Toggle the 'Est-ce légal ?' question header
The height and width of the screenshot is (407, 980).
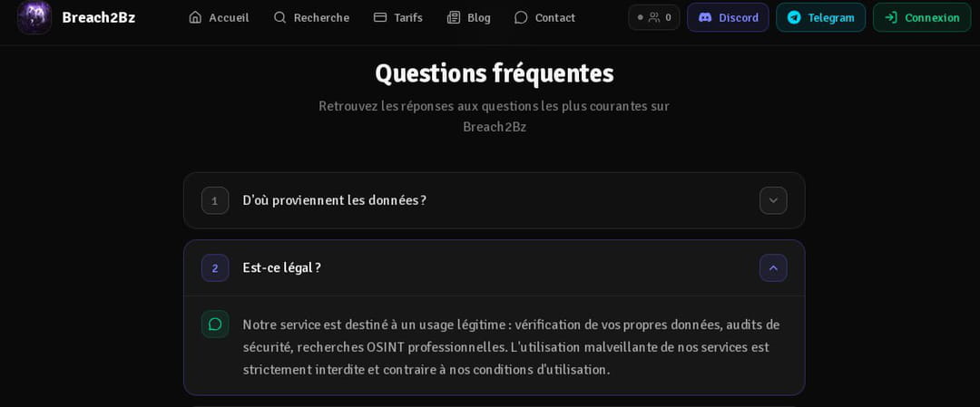pos(494,267)
